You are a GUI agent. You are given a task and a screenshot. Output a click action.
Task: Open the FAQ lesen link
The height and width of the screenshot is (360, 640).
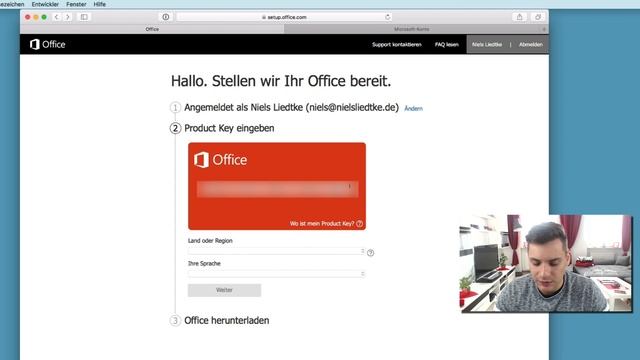point(447,44)
